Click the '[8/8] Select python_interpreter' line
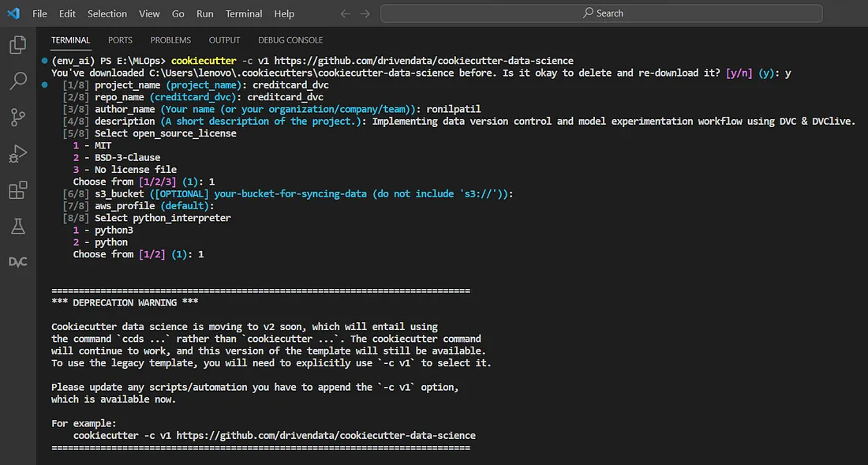Viewport: 868px width, 465px height. coord(147,218)
